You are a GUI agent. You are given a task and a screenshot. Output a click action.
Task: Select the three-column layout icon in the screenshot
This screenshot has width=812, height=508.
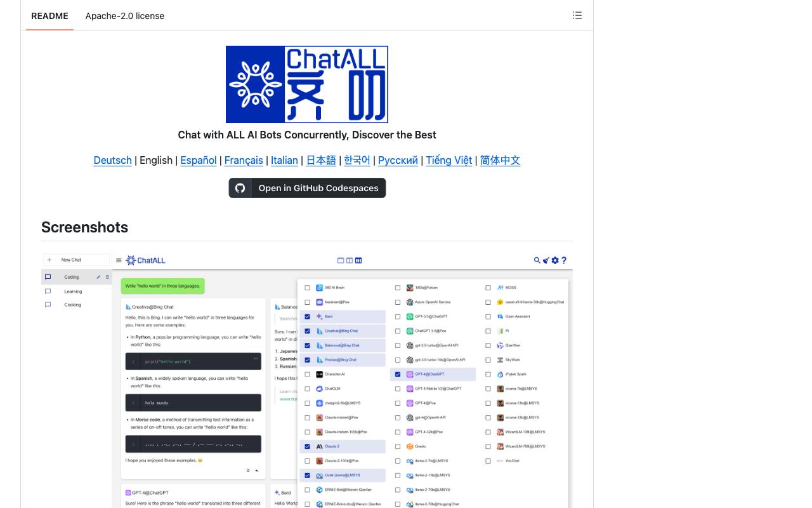358,260
